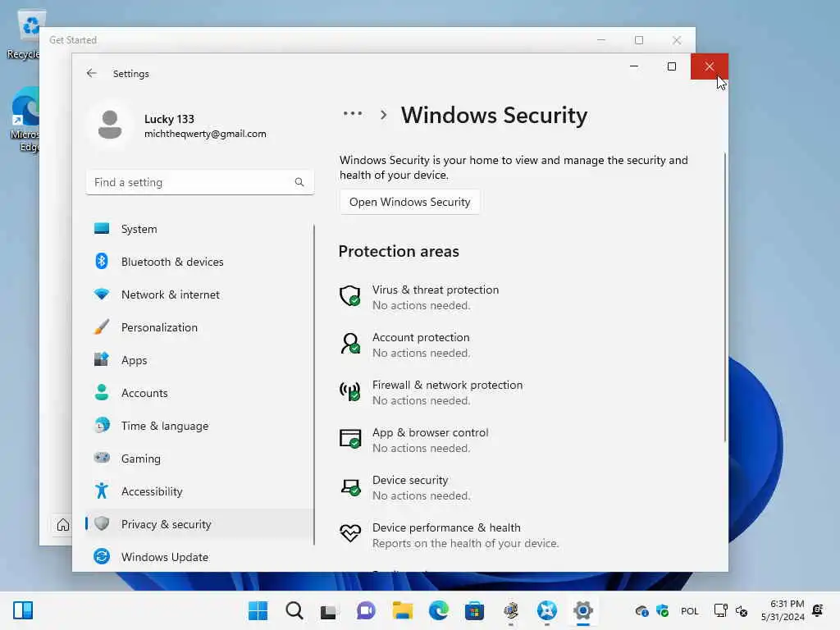Go to Personalization settings
Image resolution: width=840 pixels, height=630 pixels.
(199, 327)
